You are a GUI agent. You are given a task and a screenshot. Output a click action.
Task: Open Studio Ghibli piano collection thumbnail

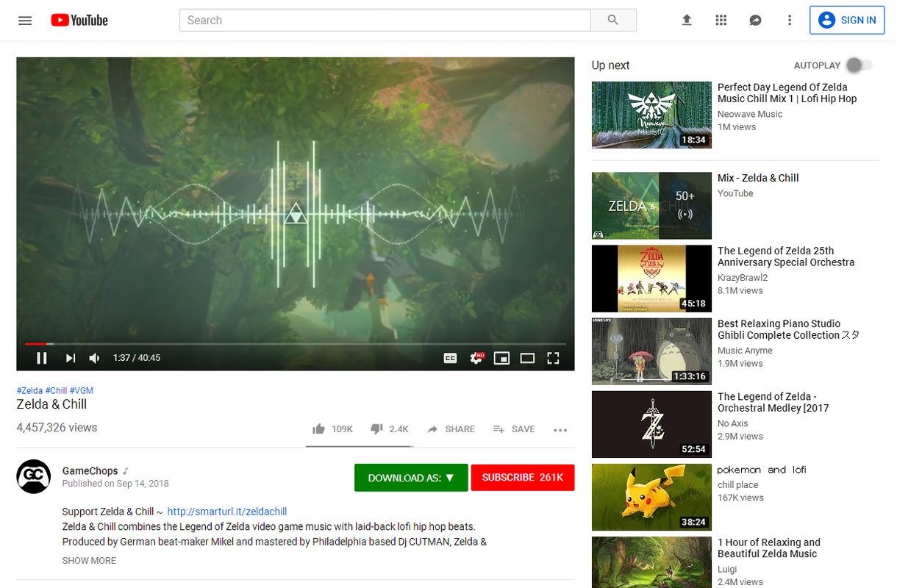tap(651, 351)
